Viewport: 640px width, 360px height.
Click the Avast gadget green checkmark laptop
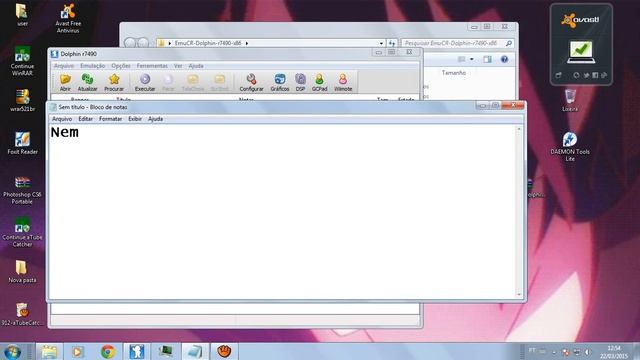581,52
